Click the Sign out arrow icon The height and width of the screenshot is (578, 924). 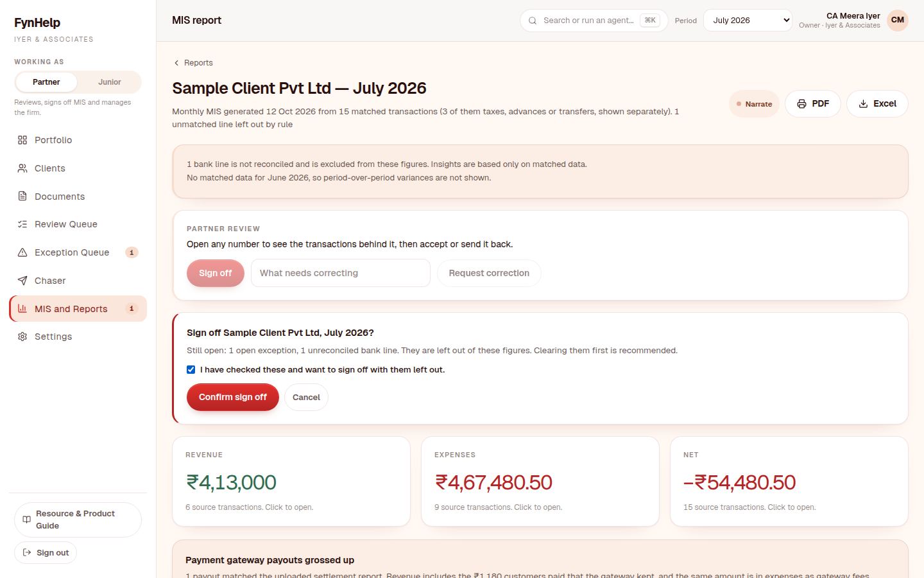(27, 552)
